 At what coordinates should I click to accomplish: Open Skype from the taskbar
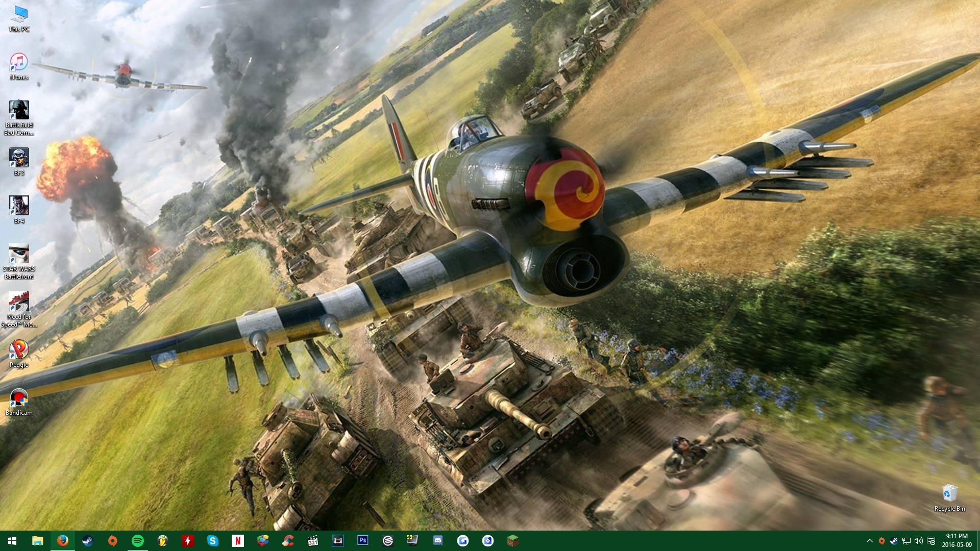[x=213, y=541]
